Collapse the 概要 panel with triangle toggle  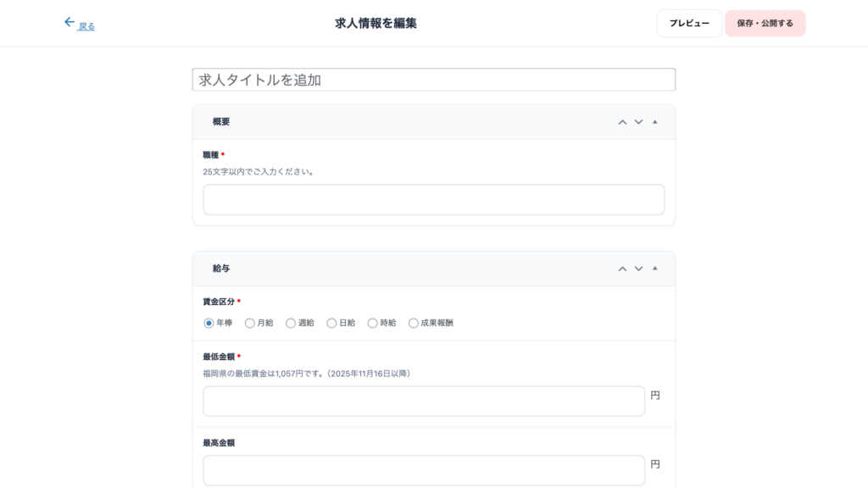point(654,122)
